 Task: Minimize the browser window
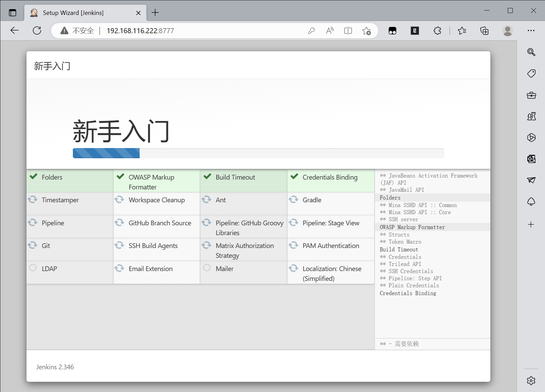point(487,11)
